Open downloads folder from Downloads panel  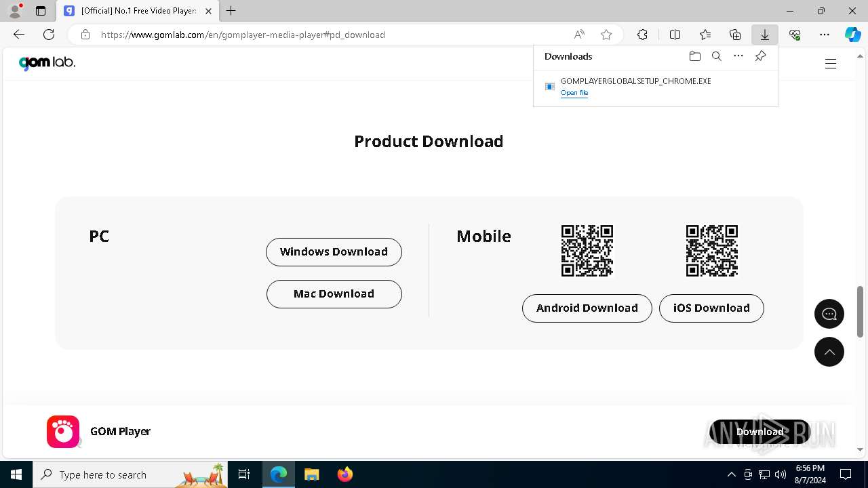694,56
